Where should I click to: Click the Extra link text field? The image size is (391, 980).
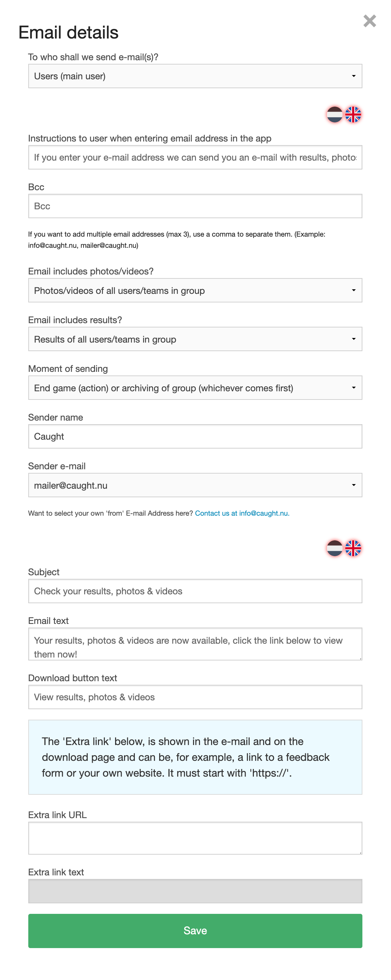coord(195,891)
